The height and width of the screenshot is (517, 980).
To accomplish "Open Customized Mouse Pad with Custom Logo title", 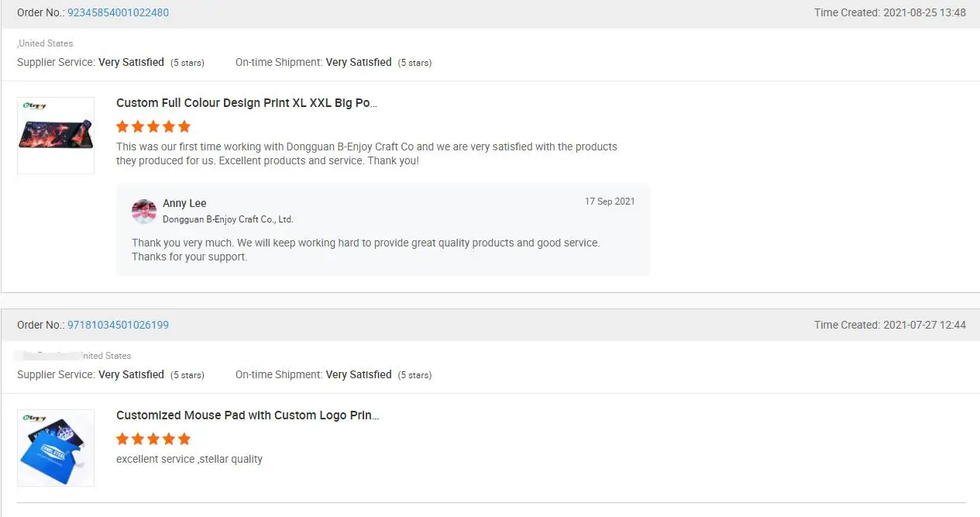I will coord(247,415).
